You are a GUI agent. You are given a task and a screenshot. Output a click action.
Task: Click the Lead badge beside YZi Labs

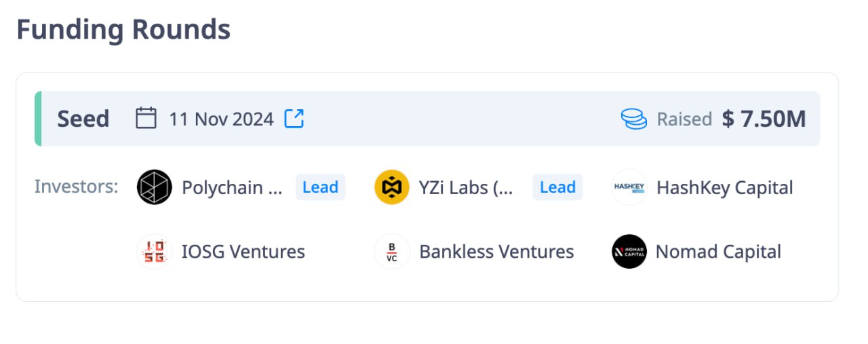click(x=557, y=187)
